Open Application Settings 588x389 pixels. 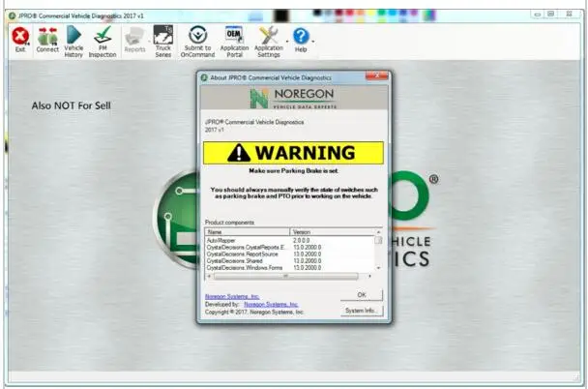point(269,42)
